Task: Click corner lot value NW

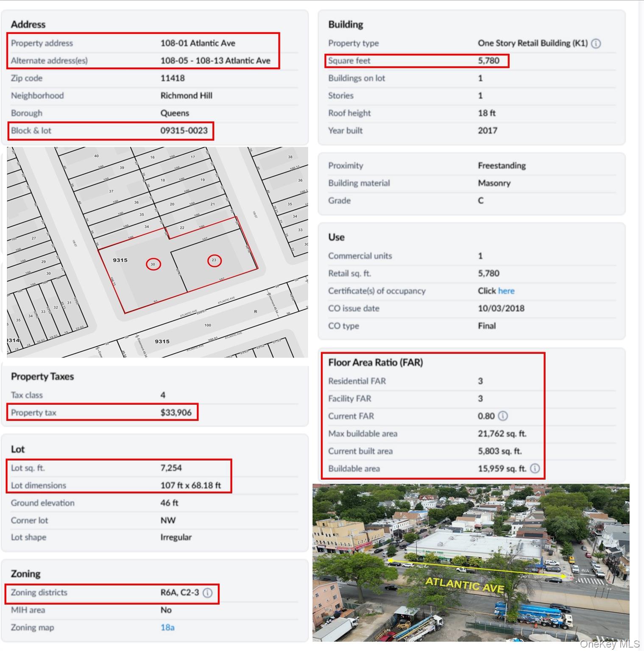Action: (x=168, y=520)
